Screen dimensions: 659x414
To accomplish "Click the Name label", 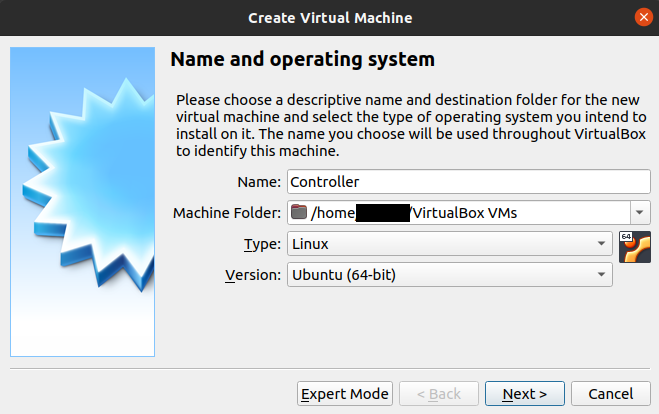I will click(258, 182).
